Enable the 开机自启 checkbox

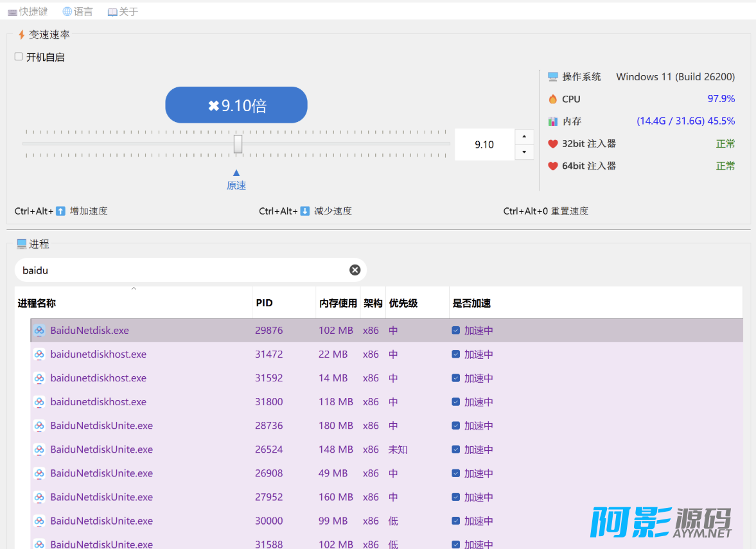click(19, 57)
